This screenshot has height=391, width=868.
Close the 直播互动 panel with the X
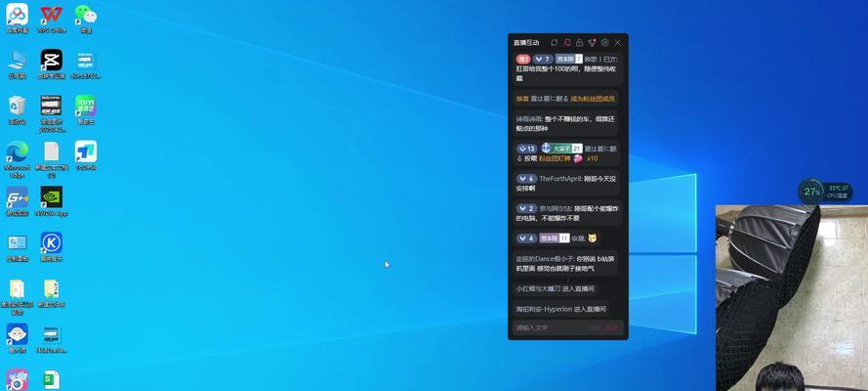[x=618, y=43]
